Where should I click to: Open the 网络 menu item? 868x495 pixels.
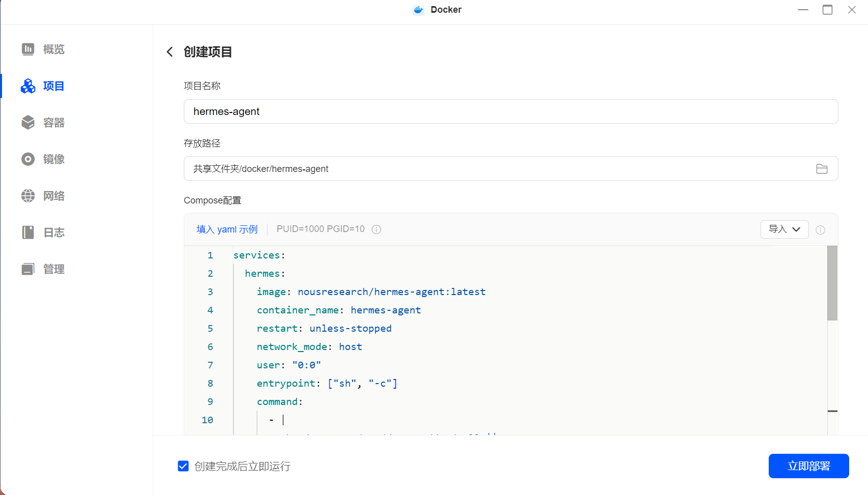click(x=54, y=196)
